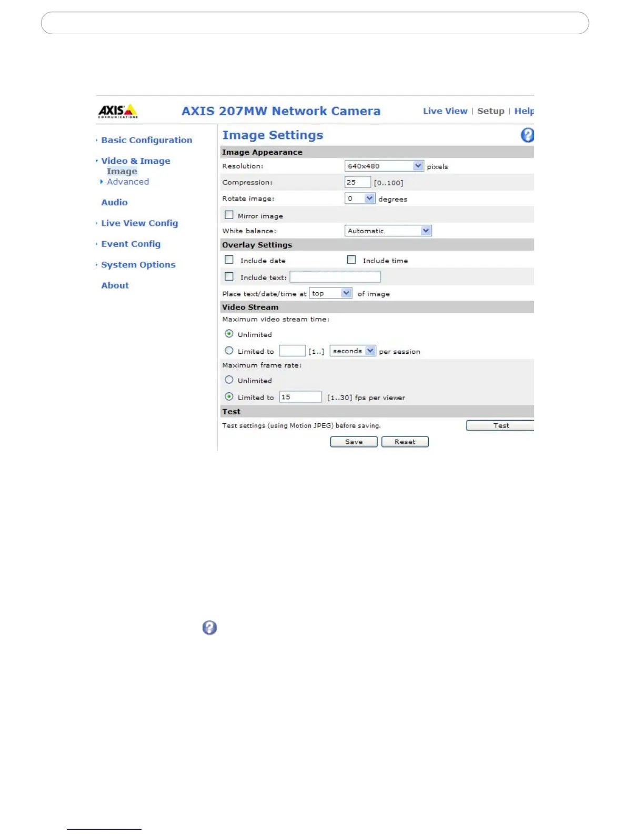The height and width of the screenshot is (834, 644).
Task: Click stream time limit input field
Action: point(292,351)
